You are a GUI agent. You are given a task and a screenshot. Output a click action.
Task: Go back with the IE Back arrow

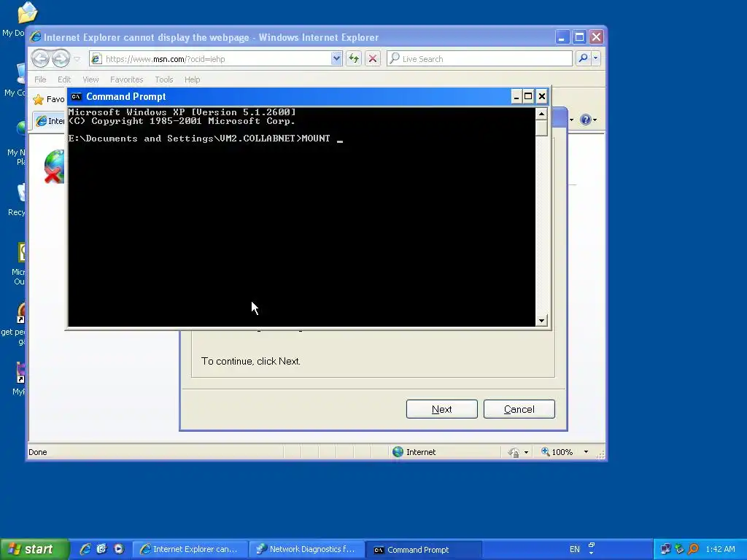pos(41,58)
